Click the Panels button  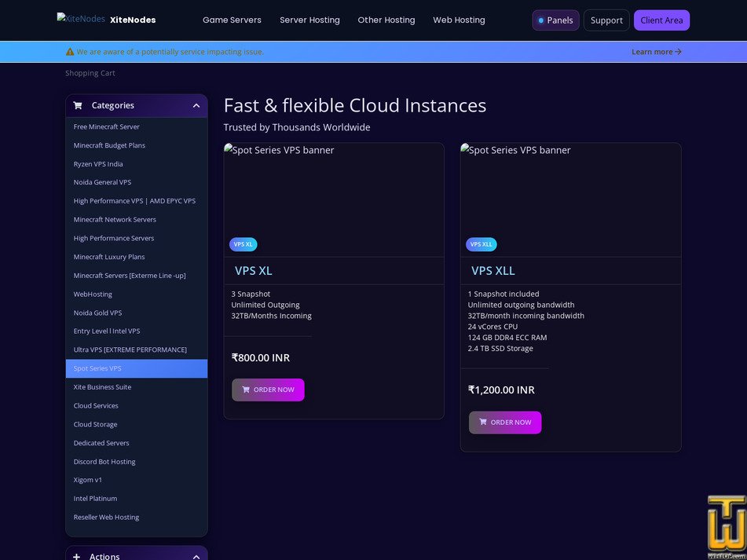pyautogui.click(x=555, y=20)
